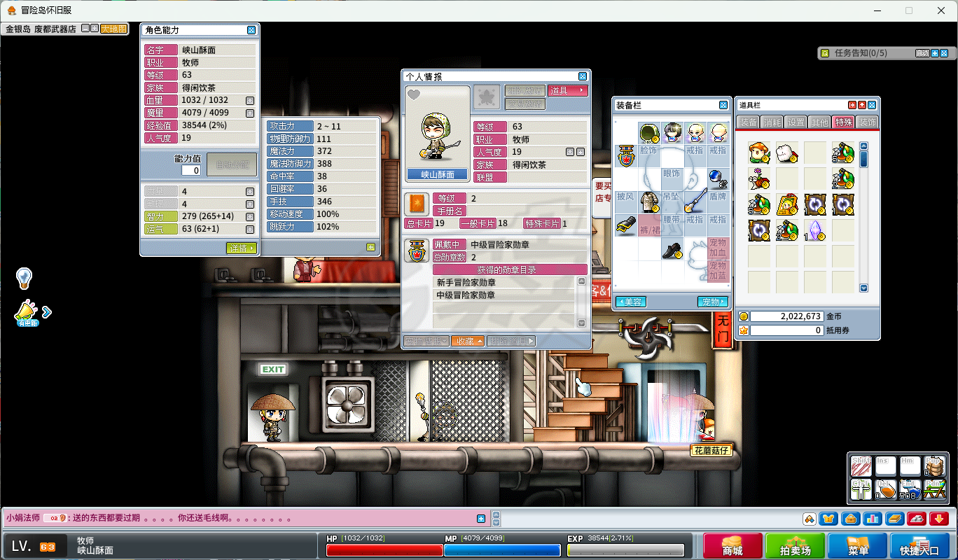This screenshot has height=560, width=958.
Task: Click the red HP bar
Action: click(x=384, y=550)
